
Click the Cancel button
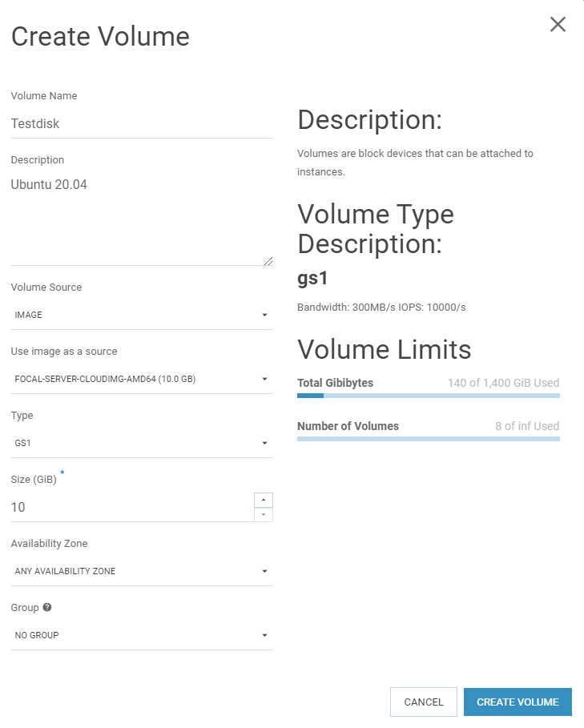coord(423,702)
